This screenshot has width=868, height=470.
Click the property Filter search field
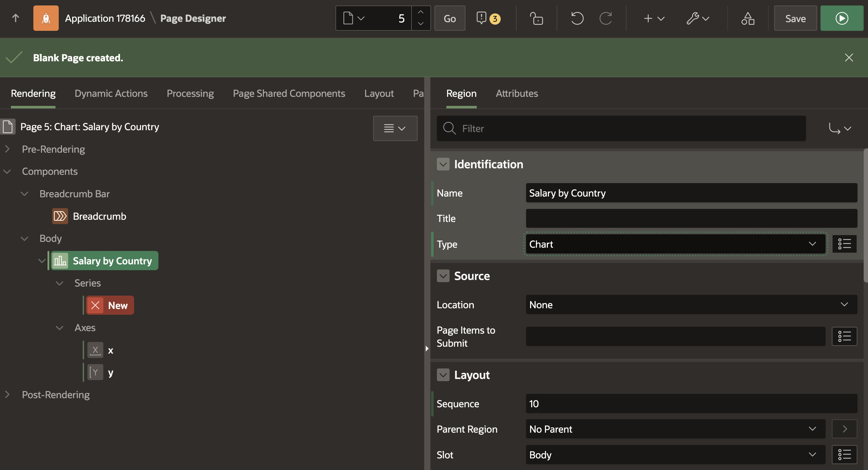[621, 128]
